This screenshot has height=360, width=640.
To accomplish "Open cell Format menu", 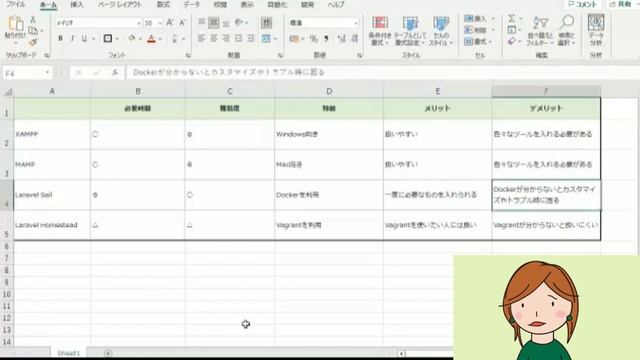I will tap(478, 42).
